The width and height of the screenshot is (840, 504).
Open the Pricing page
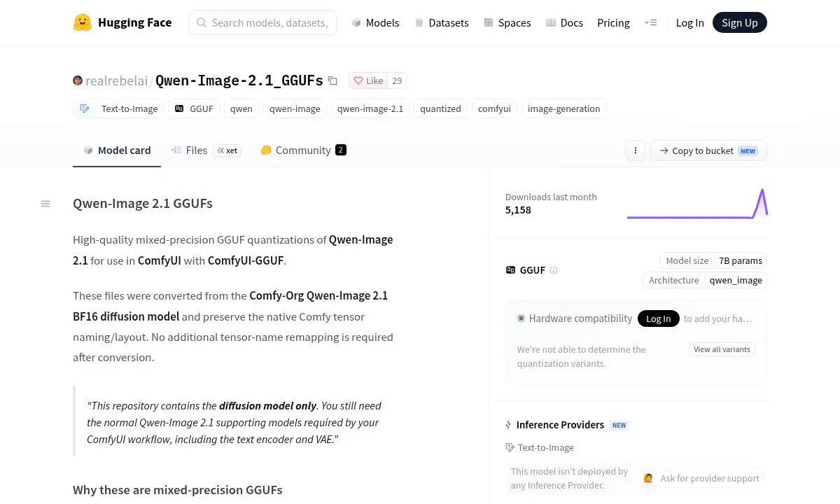click(613, 22)
